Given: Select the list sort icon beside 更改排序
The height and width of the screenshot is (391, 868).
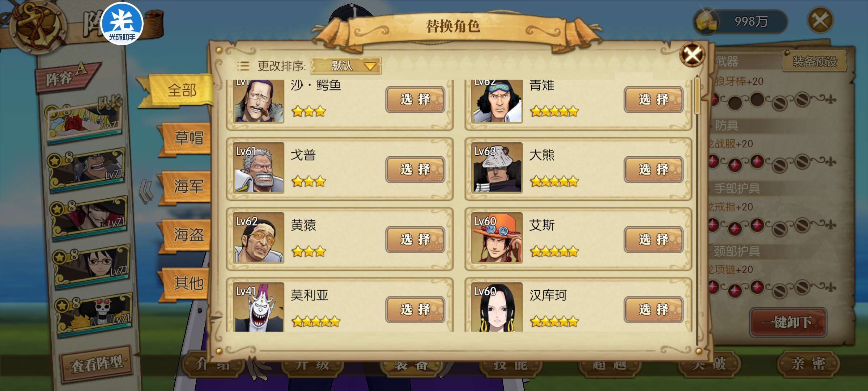Looking at the screenshot, I should click(243, 66).
